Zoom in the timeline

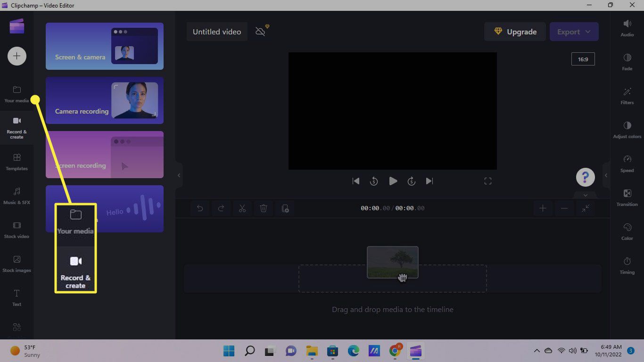(x=543, y=208)
